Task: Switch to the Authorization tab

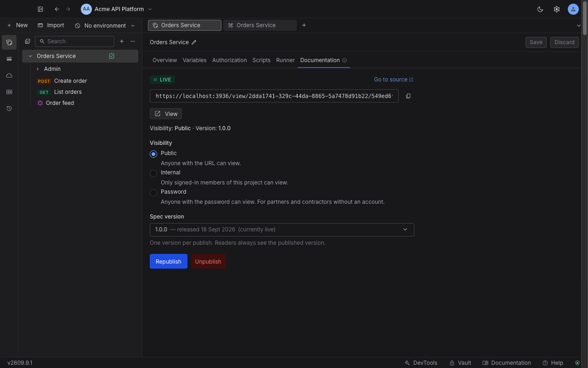Action: [x=229, y=60]
